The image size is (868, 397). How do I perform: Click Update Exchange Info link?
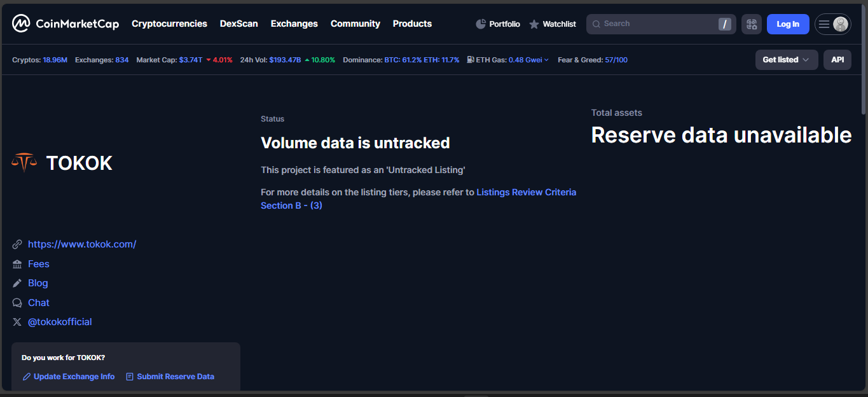[74, 377]
